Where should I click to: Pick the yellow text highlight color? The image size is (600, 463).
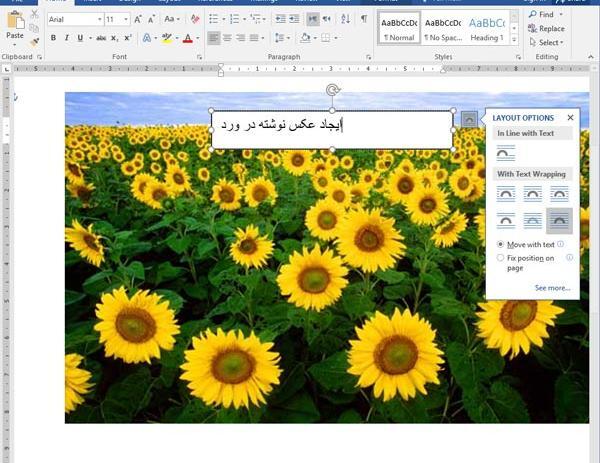(x=167, y=38)
